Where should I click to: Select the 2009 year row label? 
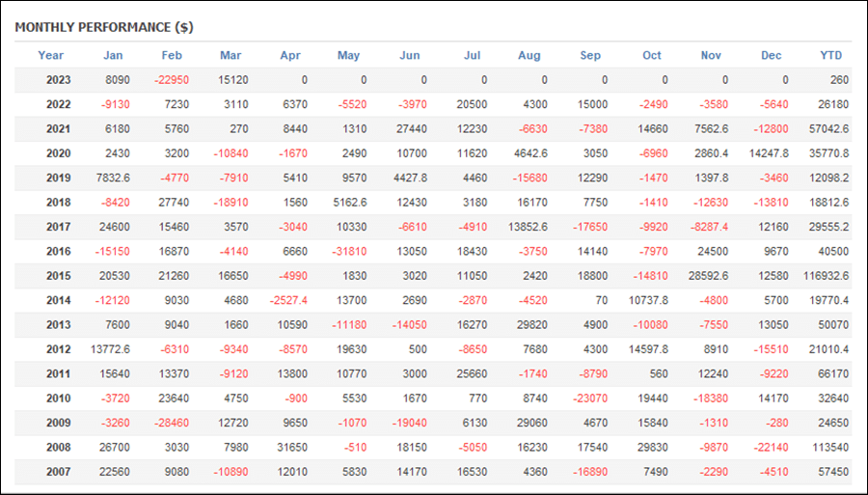click(58, 423)
